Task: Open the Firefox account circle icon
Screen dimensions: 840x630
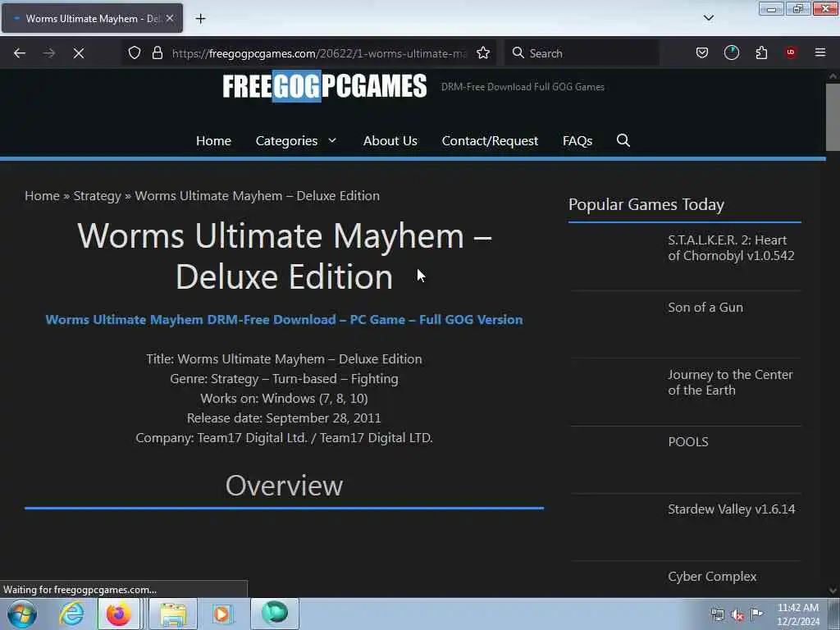Action: (731, 53)
